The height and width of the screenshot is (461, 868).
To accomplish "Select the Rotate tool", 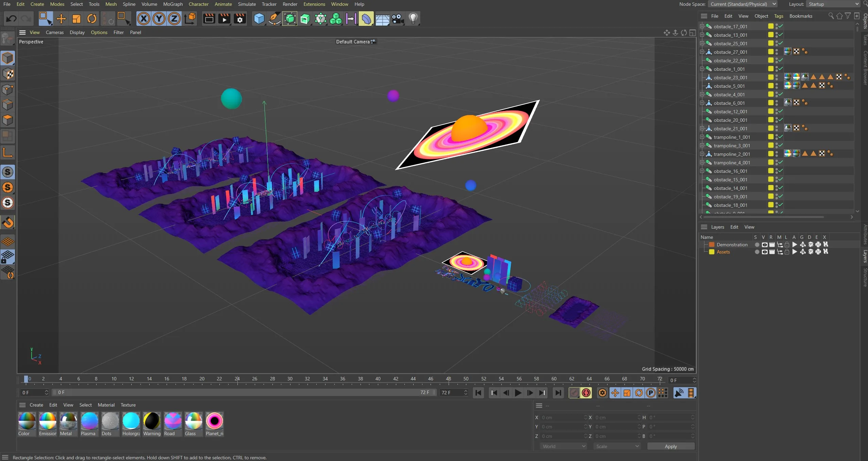I will (x=92, y=19).
